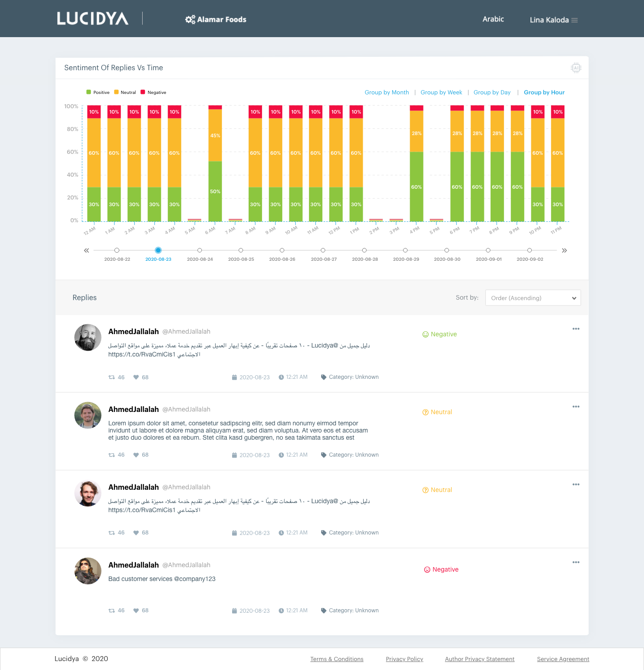Image resolution: width=644 pixels, height=670 pixels.
Task: Open the Terms & Conditions link
Action: pos(337,659)
